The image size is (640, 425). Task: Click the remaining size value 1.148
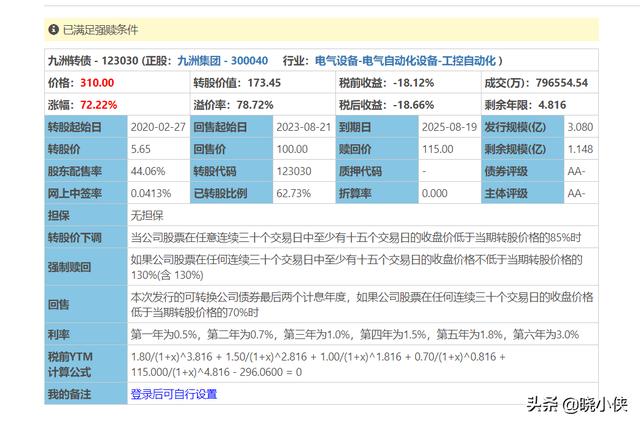tap(580, 149)
